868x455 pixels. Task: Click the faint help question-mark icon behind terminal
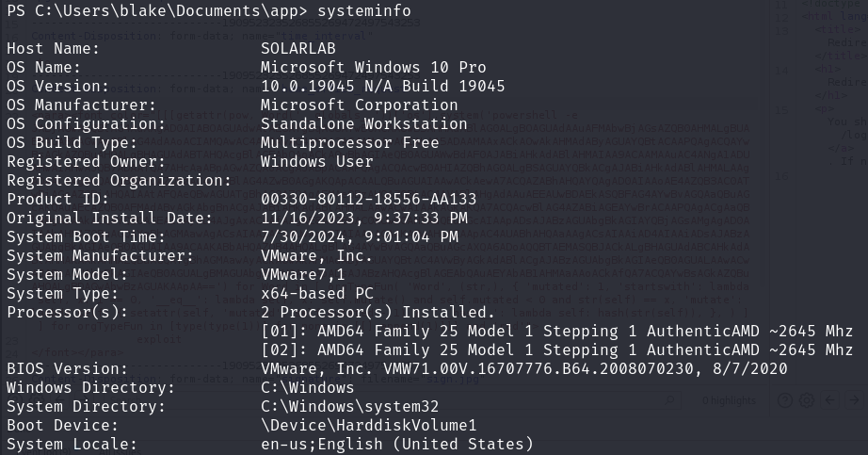coord(785,400)
